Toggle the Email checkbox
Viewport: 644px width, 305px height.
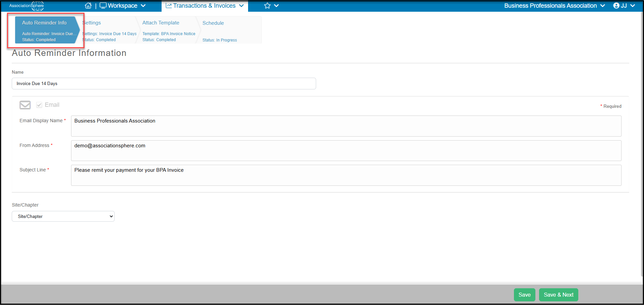tap(39, 105)
